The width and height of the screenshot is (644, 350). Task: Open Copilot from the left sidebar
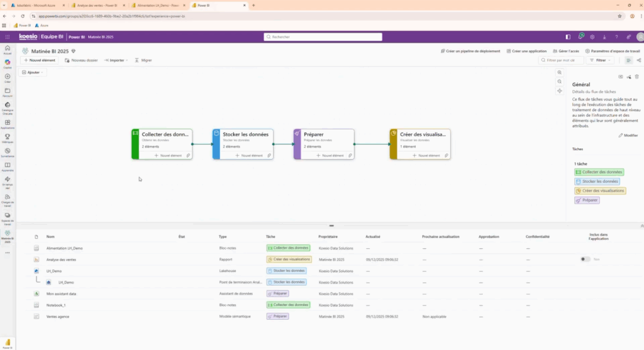(8, 63)
